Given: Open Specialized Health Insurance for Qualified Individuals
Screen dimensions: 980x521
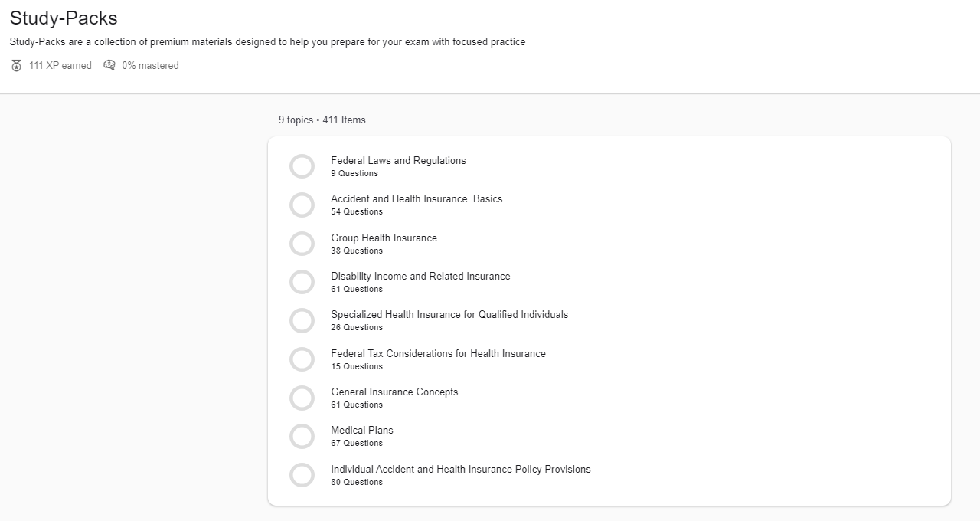Looking at the screenshot, I should [449, 315].
